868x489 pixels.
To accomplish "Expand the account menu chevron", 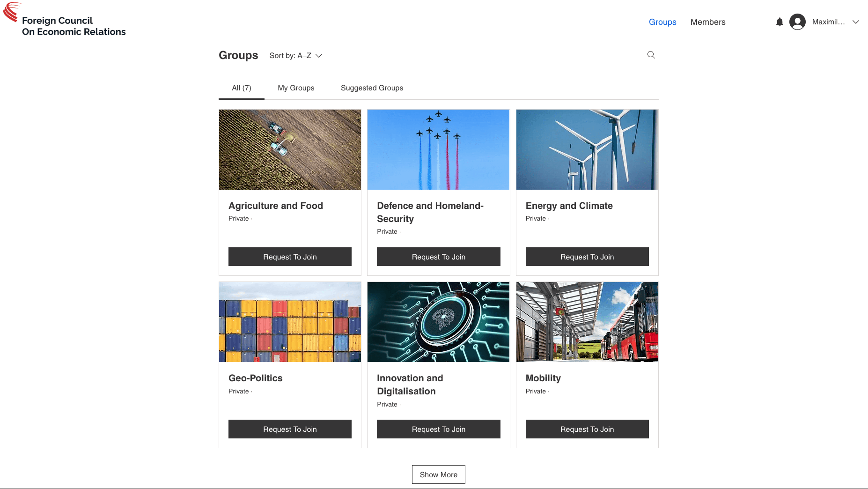I will pos(856,22).
